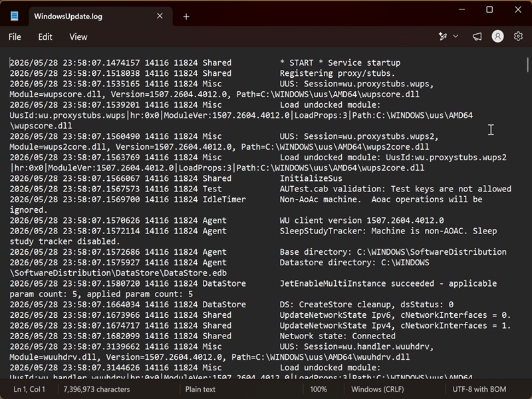Click 'UpdateNetworkState Ipv4' log line
Image resolution: width=532 pixels, height=399 pixels.
[x=395, y=326]
